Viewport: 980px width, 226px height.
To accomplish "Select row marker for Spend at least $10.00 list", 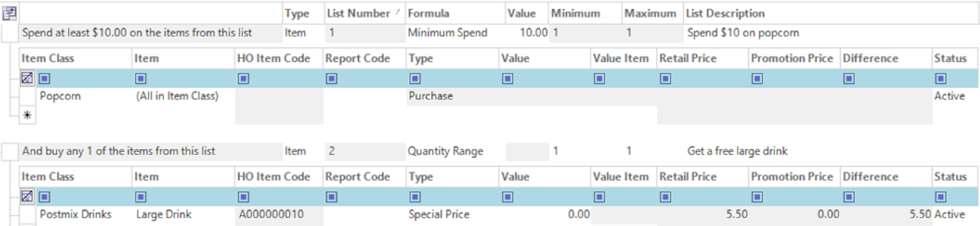I will (x=10, y=33).
